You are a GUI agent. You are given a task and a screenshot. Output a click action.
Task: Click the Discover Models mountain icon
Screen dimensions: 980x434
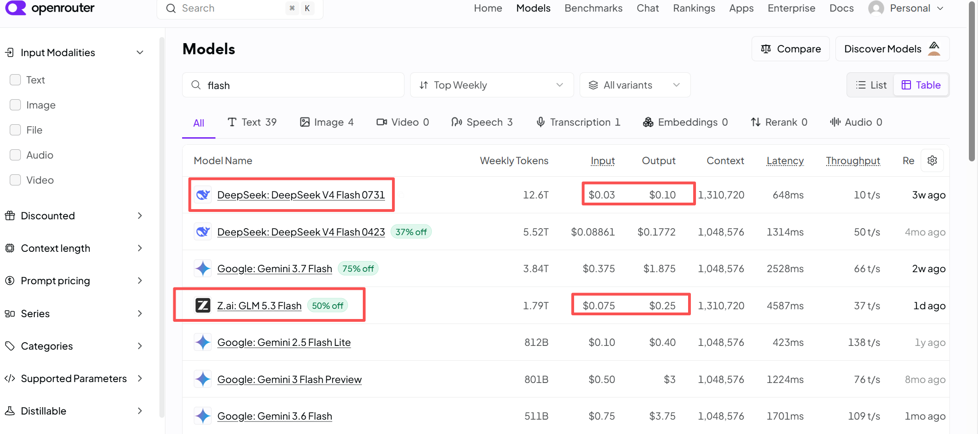(934, 48)
